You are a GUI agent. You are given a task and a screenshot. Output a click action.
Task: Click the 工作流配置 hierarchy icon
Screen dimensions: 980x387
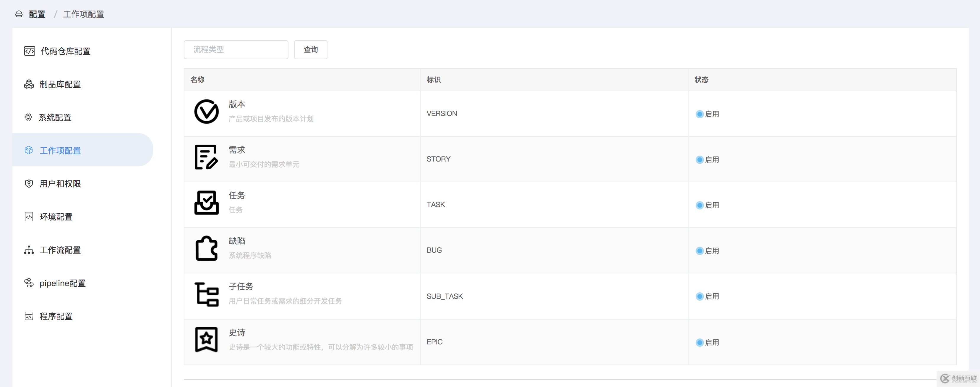click(x=29, y=250)
